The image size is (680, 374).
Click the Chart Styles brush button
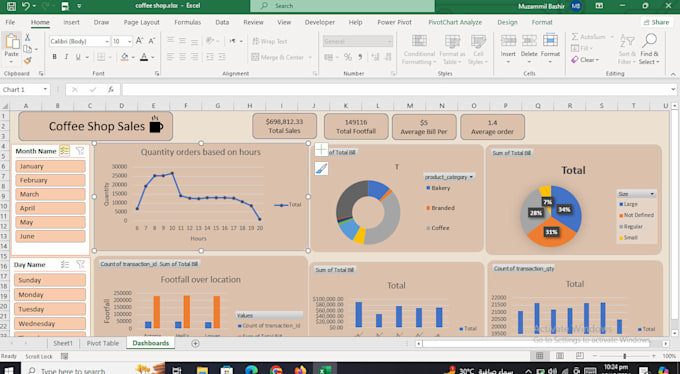point(321,169)
